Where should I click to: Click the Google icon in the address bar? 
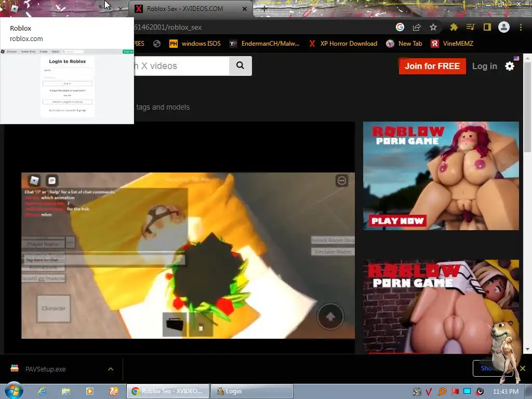(x=400, y=27)
